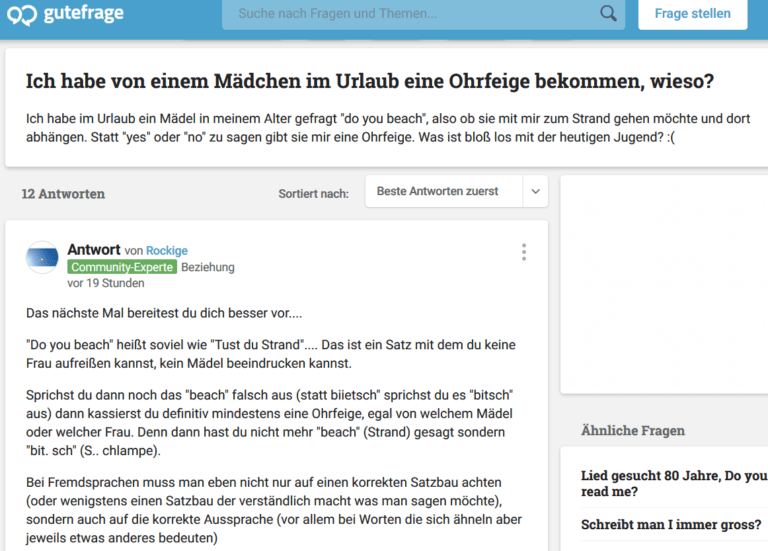
Task: Click the '12 Antworten' heading
Action: pyautogui.click(x=63, y=194)
